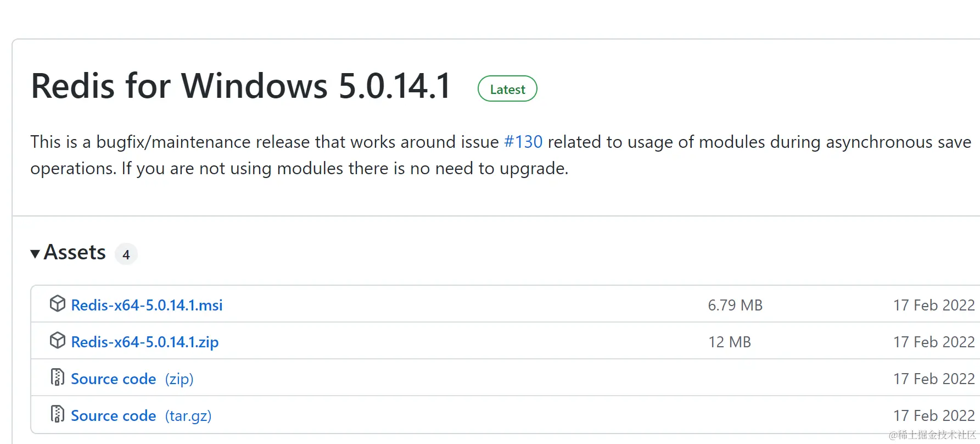
Task: Click the 6.79 MB file size
Action: (735, 305)
